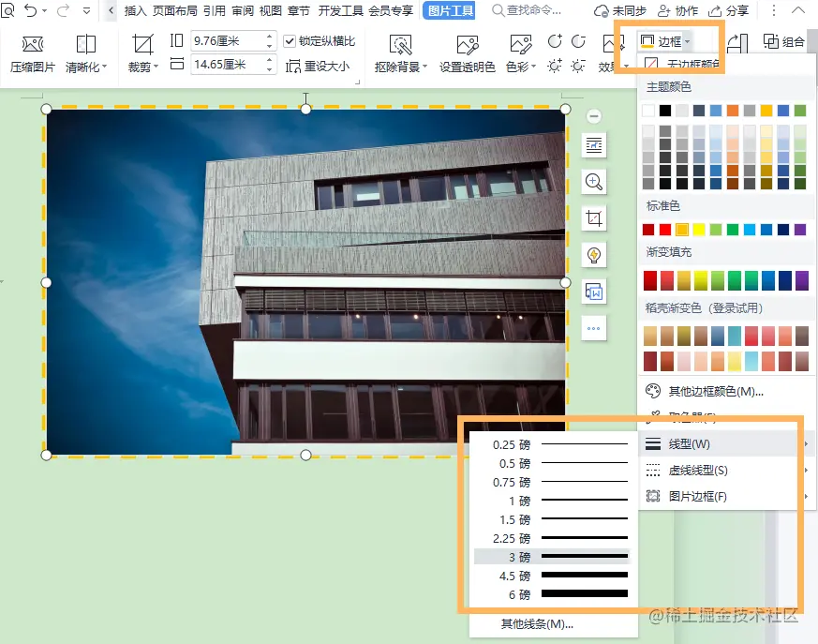Open the View (视图) tab
Viewport: 818px width, 644px height.
271,10
